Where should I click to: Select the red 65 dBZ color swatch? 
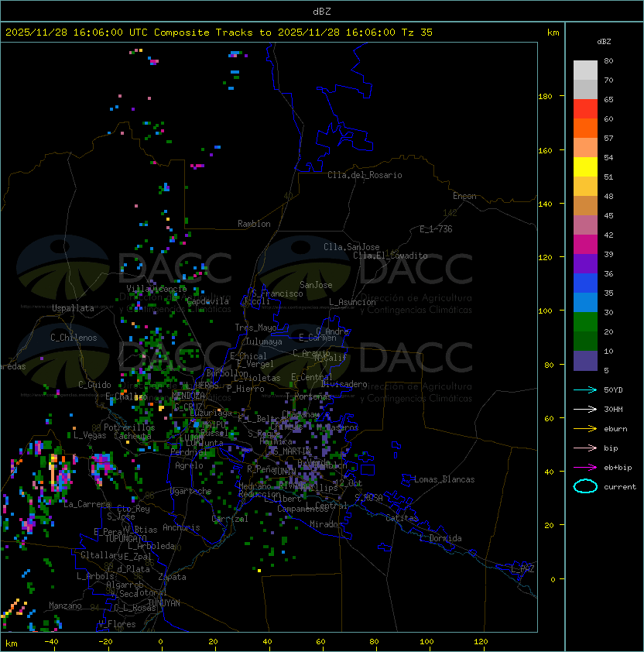coord(585,109)
